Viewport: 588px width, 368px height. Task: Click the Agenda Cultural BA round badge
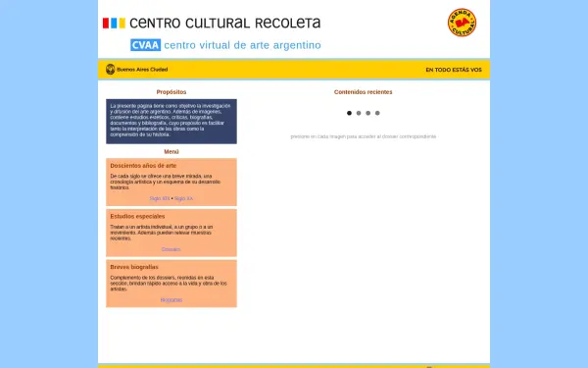(462, 23)
